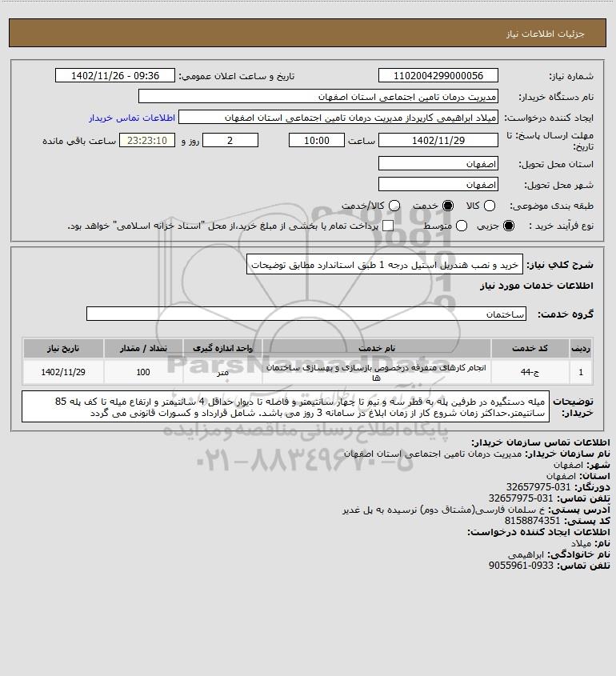Click the quantity cell 100
Screen dimensions: 616x676
tap(143, 372)
